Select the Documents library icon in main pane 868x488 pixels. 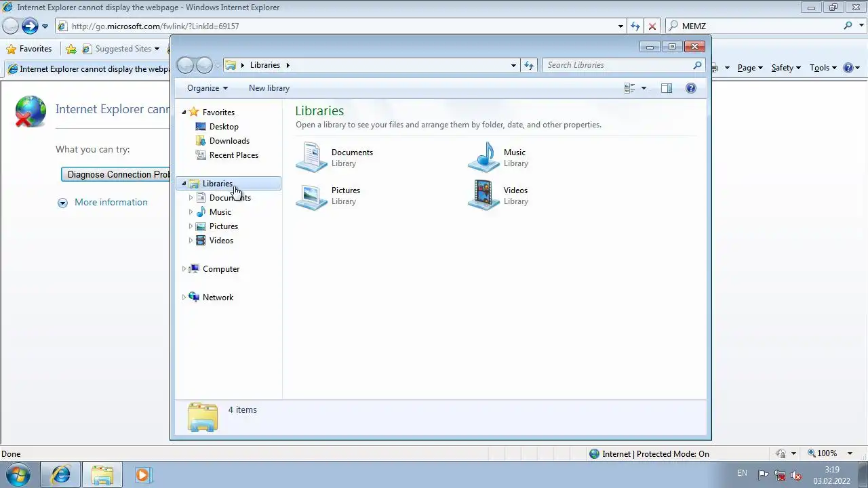(312, 157)
